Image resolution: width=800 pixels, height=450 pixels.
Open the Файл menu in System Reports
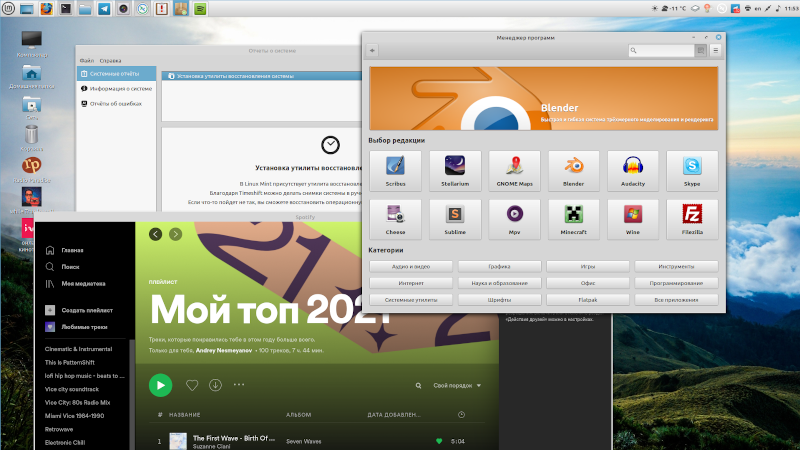point(87,60)
